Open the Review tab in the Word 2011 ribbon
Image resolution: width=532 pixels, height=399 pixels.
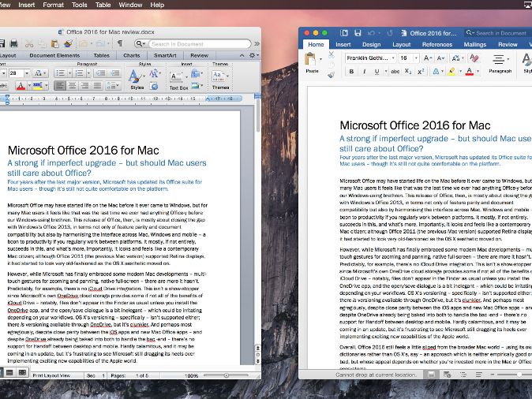[x=199, y=55]
